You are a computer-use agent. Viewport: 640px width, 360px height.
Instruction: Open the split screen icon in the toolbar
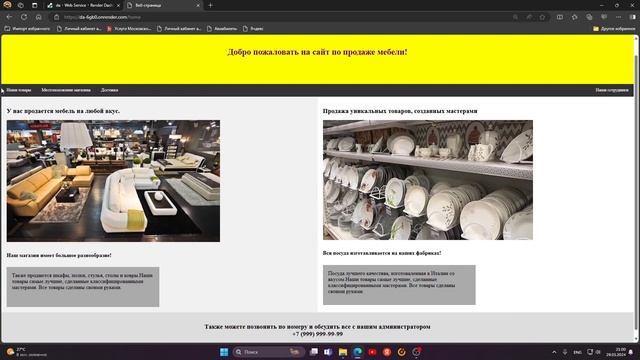click(x=560, y=17)
